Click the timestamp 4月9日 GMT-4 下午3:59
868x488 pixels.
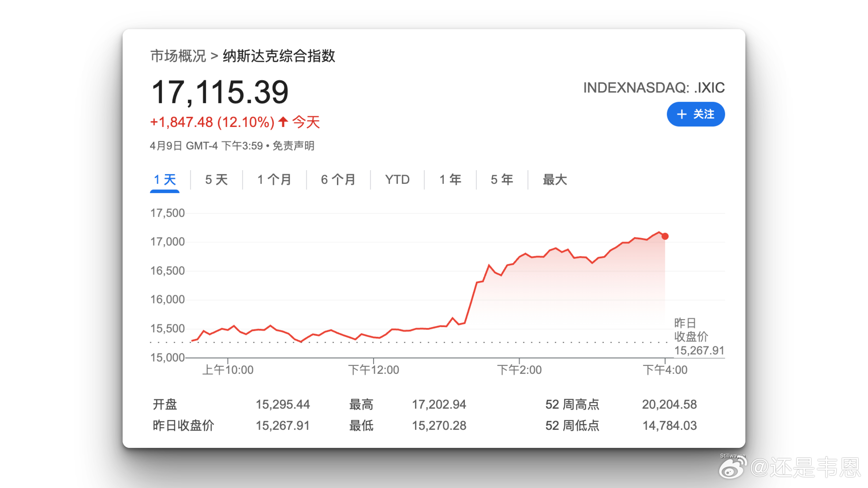[206, 146]
